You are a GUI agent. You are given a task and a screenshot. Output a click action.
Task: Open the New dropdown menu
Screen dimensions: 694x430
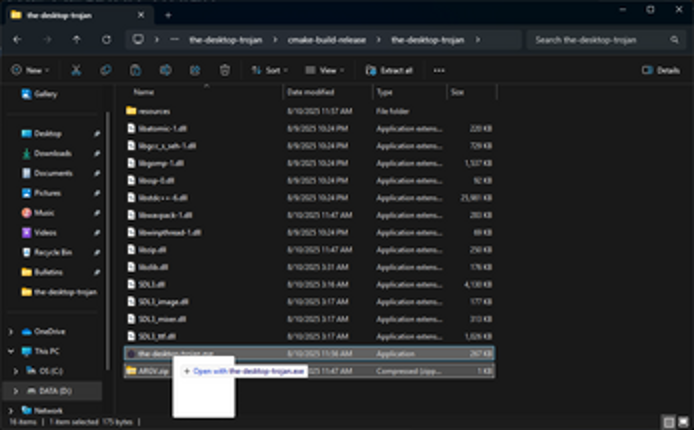tap(30, 70)
